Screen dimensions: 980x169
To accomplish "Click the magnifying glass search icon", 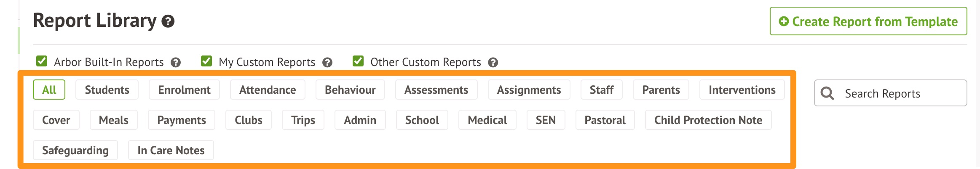I will tap(827, 93).
